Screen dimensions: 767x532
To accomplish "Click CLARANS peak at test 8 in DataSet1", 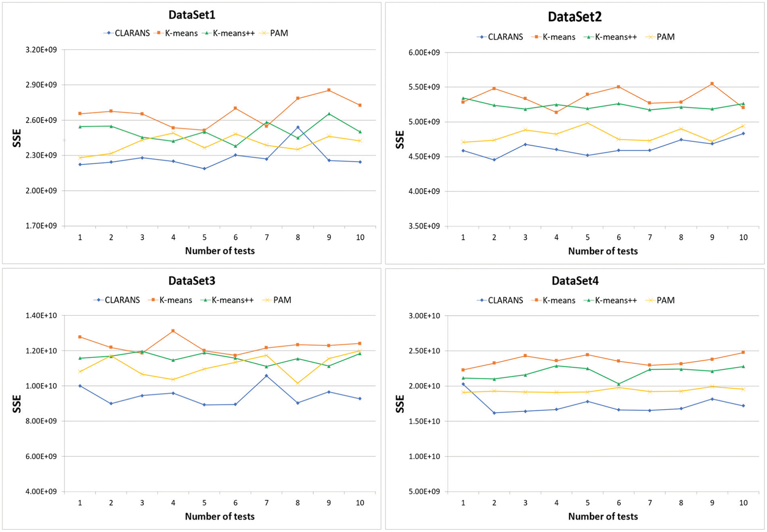I will pos(298,127).
